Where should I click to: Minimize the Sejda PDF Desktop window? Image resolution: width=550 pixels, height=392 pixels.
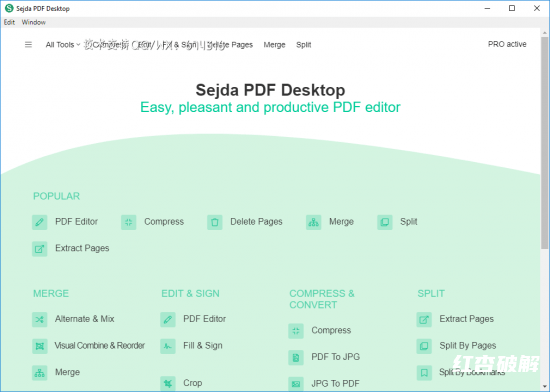tap(487, 8)
